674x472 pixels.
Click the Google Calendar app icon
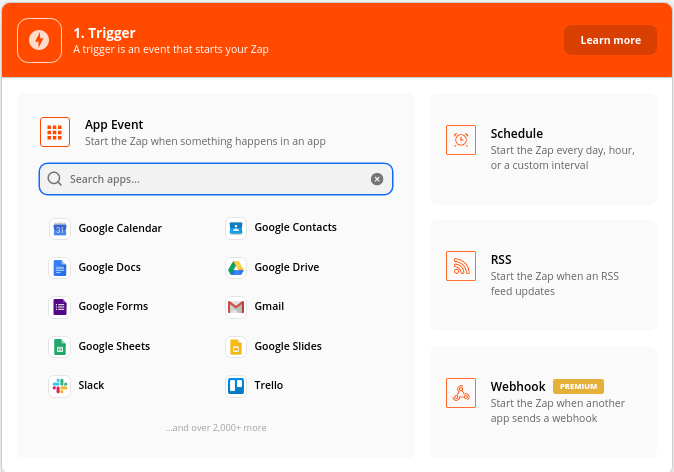(60, 229)
